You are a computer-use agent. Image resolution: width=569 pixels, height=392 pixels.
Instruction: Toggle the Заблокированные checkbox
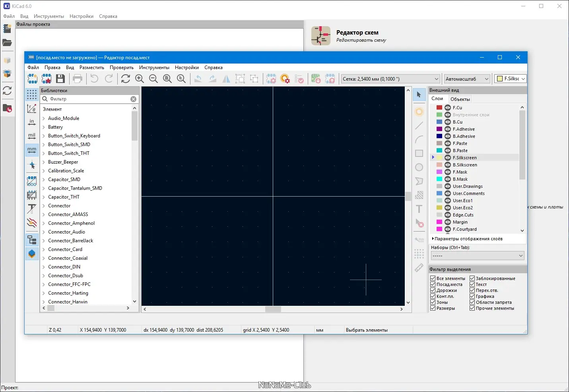click(x=472, y=278)
